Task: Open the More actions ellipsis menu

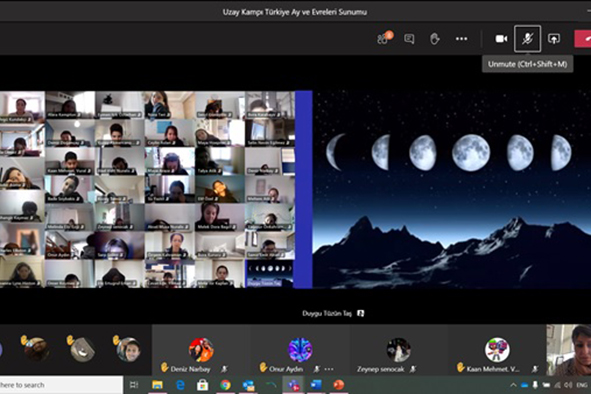Action: point(461,38)
